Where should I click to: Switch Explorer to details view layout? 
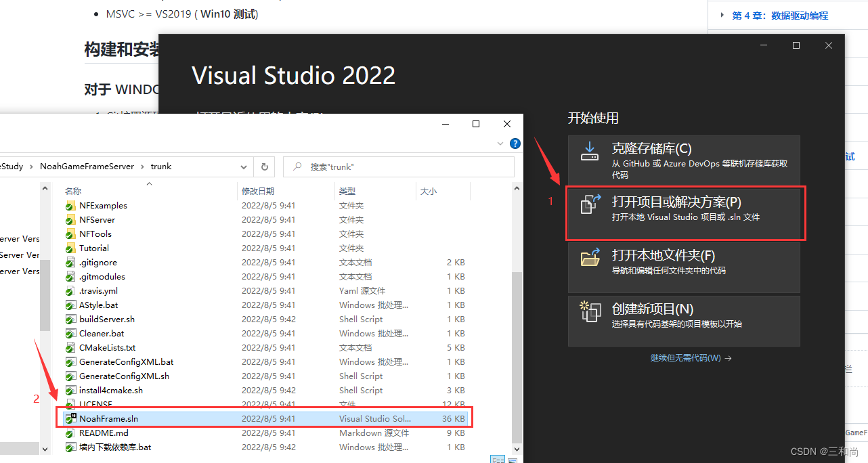(x=498, y=460)
